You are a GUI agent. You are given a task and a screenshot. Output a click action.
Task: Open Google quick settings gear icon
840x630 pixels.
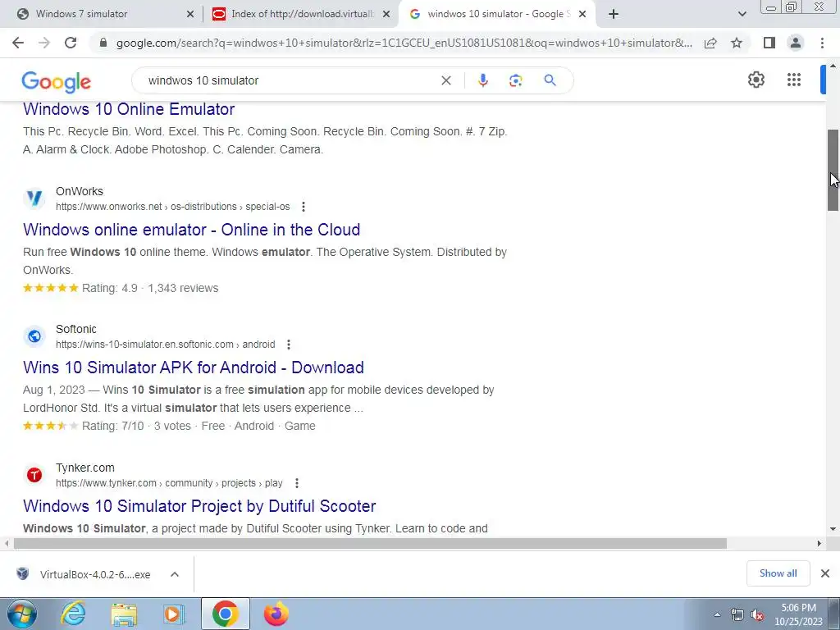pos(756,80)
